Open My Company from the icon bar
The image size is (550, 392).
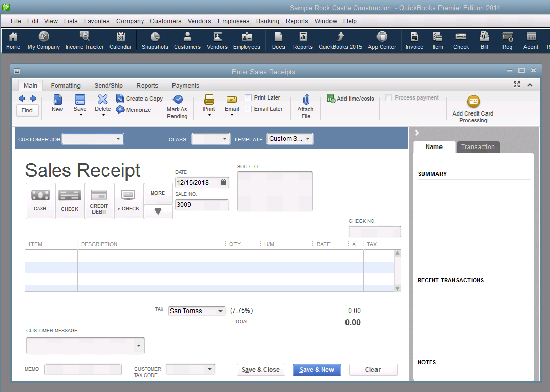point(44,41)
